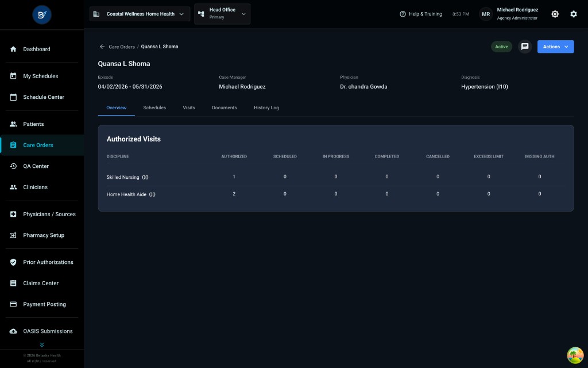Screen dimensions: 588x368
Task: Open My Schedules menu item
Action: coord(42,76)
